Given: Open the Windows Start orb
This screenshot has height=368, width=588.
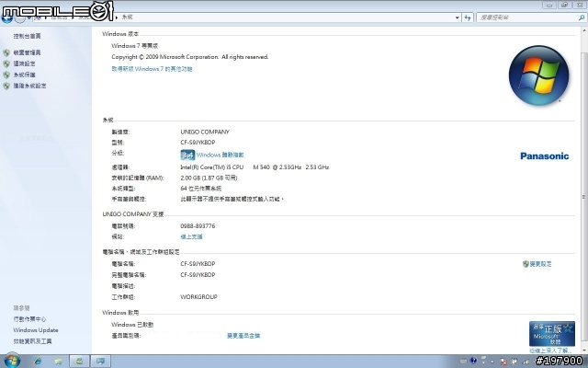Looking at the screenshot, I should pos(12,361).
